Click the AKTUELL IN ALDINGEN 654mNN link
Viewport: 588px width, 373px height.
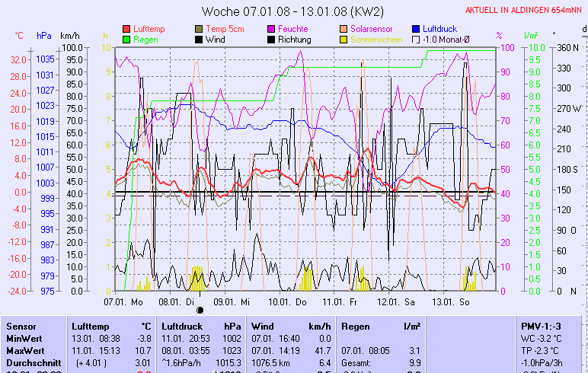tap(526, 11)
